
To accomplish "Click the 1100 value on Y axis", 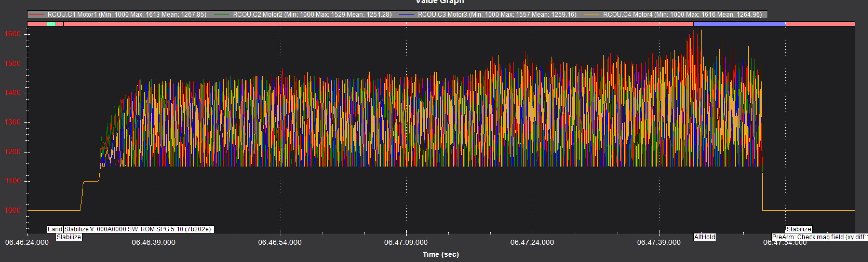I will [12, 181].
